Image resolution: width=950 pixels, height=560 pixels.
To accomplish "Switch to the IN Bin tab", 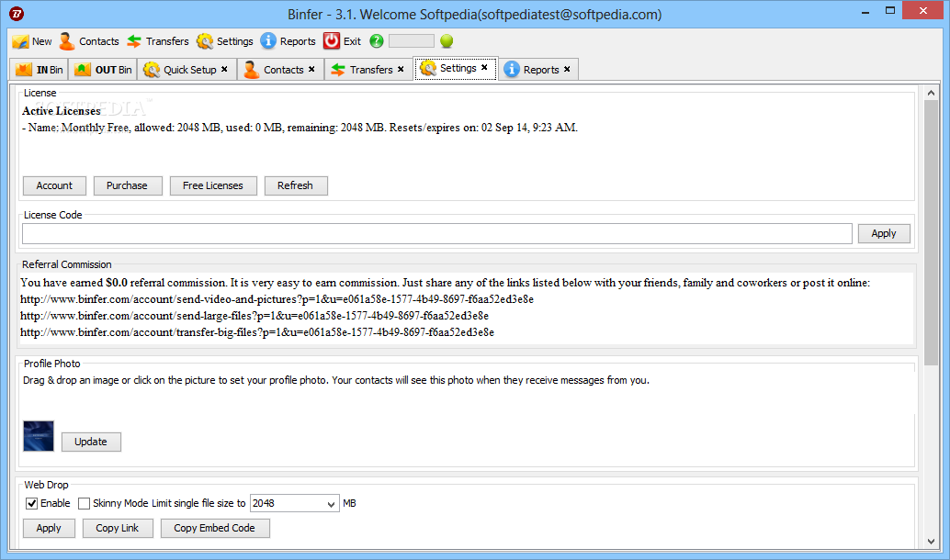I will (40, 70).
